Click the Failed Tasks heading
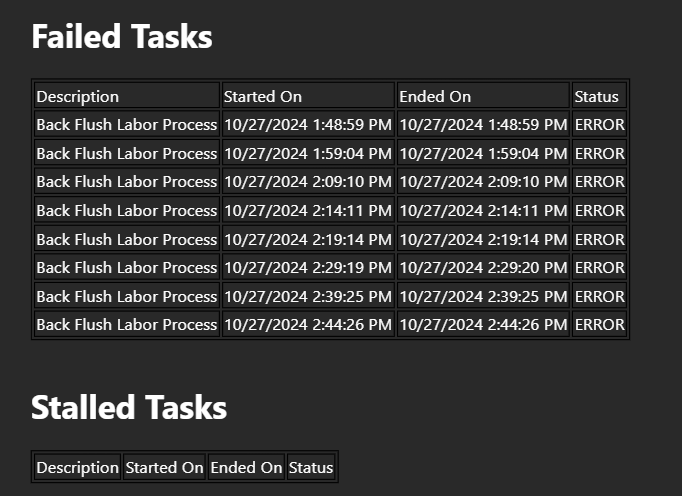The height and width of the screenshot is (496, 682). tap(122, 37)
